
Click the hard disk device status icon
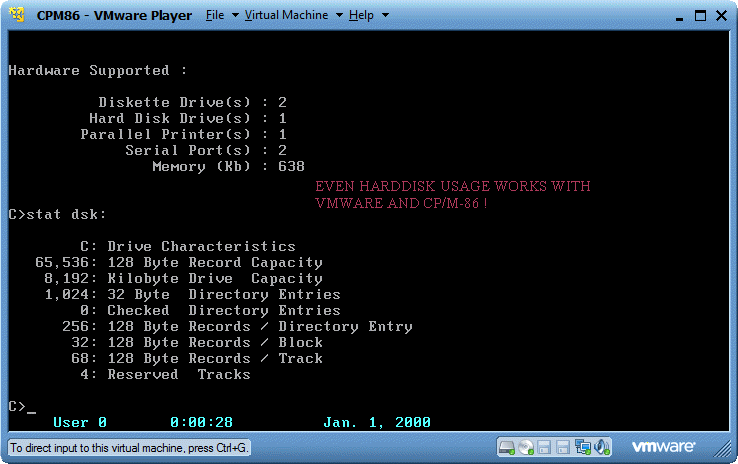(x=507, y=448)
